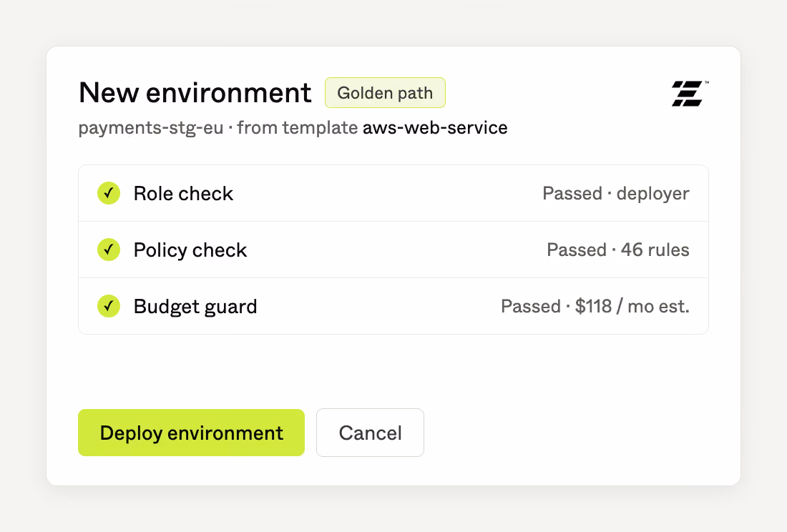Image resolution: width=787 pixels, height=532 pixels.
Task: Click the Budget guard green checkmark icon
Action: [x=109, y=306]
